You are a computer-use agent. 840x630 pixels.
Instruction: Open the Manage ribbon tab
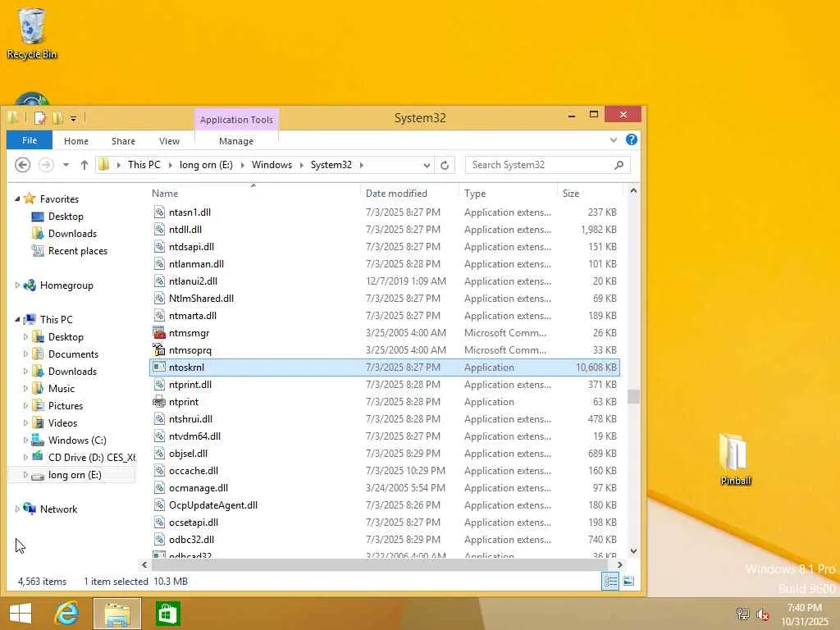point(236,141)
